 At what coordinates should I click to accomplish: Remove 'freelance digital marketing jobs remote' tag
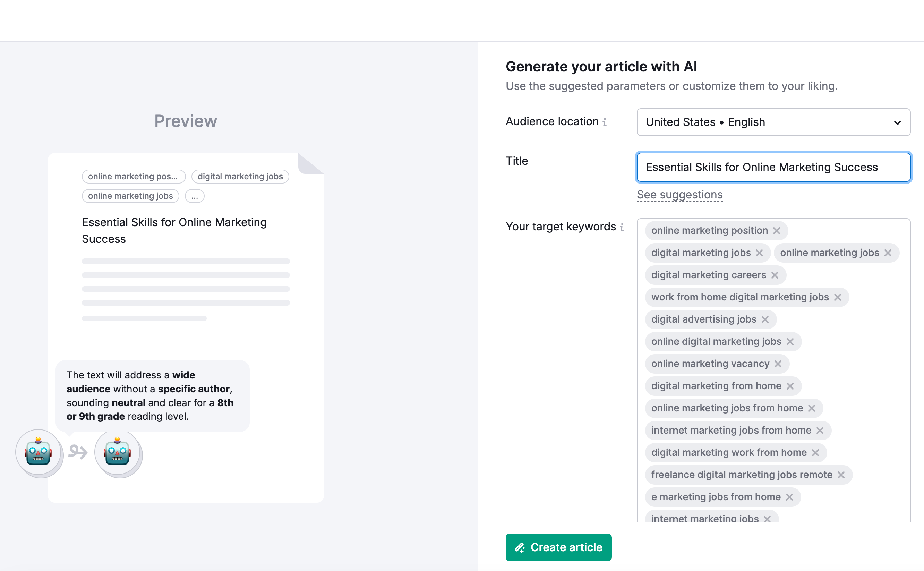pyautogui.click(x=840, y=475)
